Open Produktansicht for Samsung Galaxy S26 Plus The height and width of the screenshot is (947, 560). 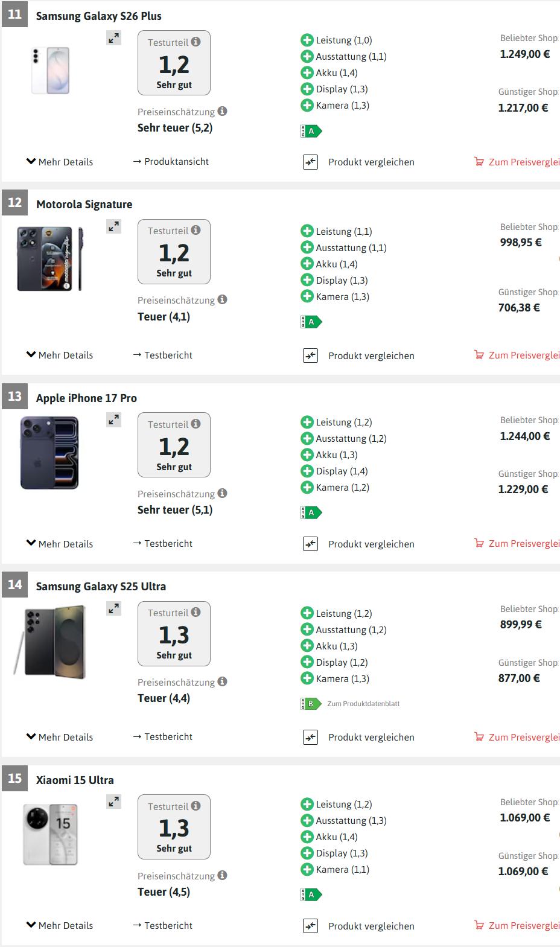click(171, 162)
